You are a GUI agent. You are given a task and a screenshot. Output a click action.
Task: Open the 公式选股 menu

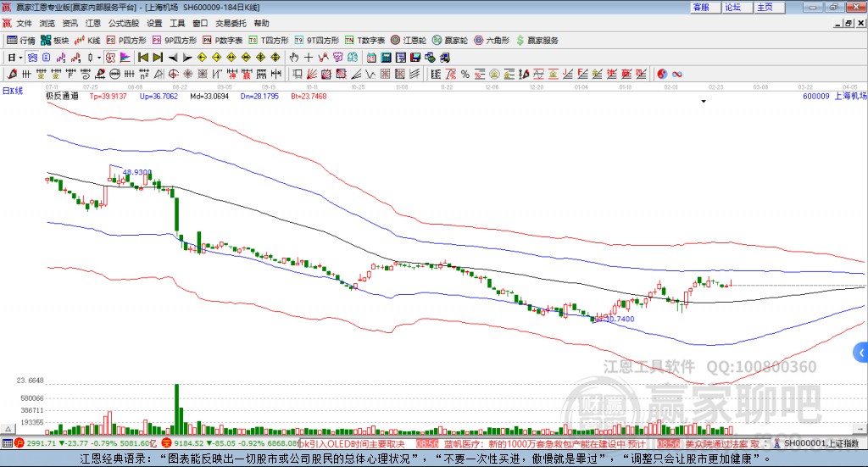pyautogui.click(x=124, y=23)
